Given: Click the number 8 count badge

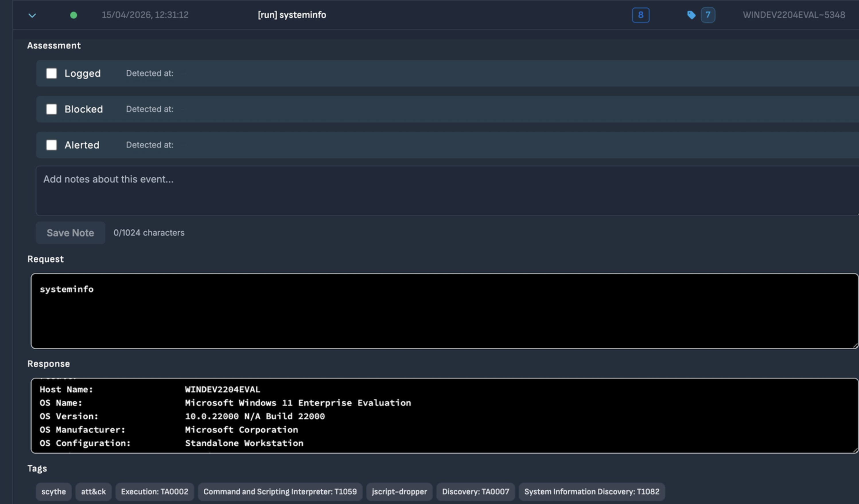Looking at the screenshot, I should (x=640, y=15).
